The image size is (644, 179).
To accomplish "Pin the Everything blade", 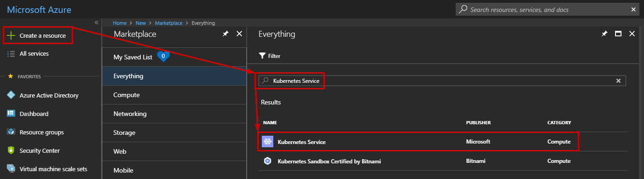I will coord(604,34).
